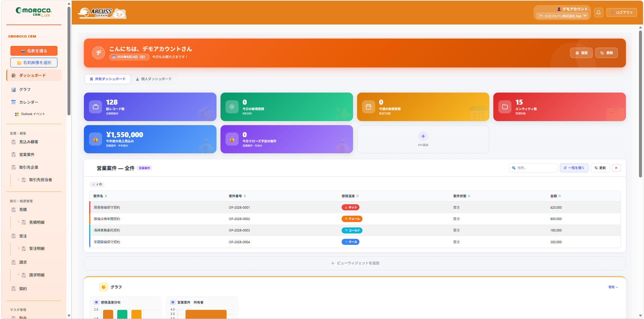Click the chart icon beside グラフ
The height and width of the screenshot is (319, 644).
[14, 90]
